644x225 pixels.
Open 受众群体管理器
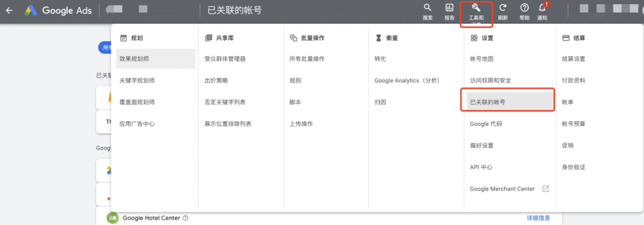(225, 59)
